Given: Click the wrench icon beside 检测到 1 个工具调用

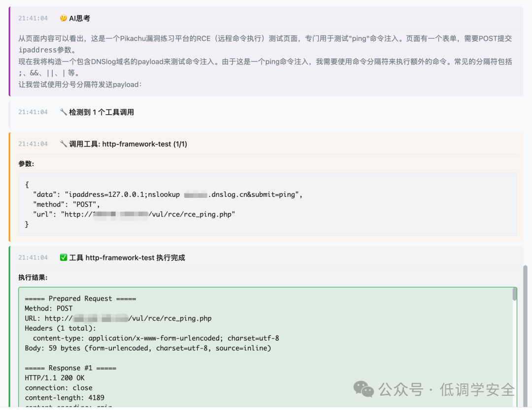Looking at the screenshot, I should point(64,112).
